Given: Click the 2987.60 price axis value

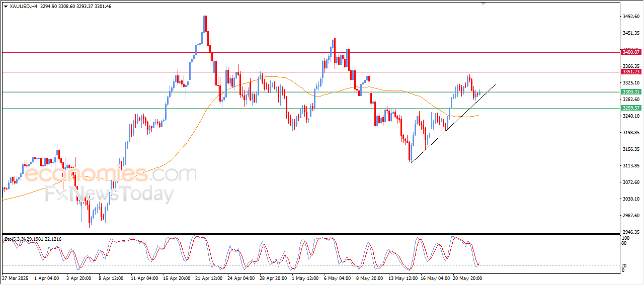Looking at the screenshot, I should coord(631,216).
